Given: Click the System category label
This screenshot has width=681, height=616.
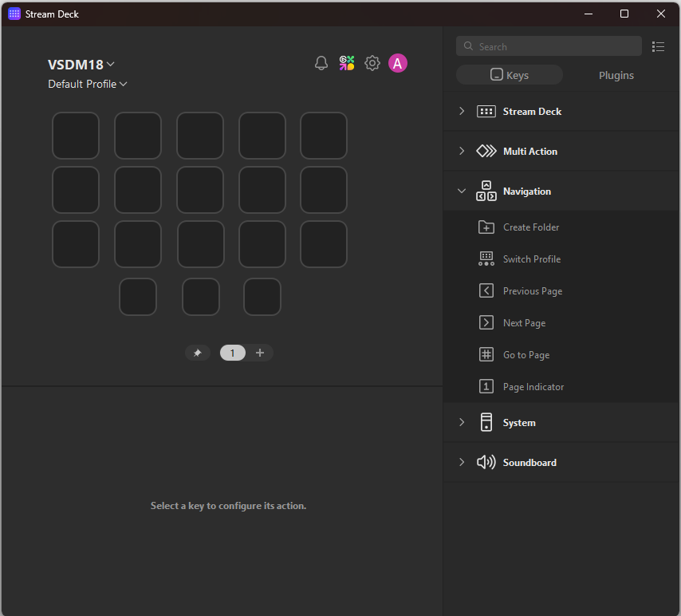Looking at the screenshot, I should pyautogui.click(x=519, y=423).
